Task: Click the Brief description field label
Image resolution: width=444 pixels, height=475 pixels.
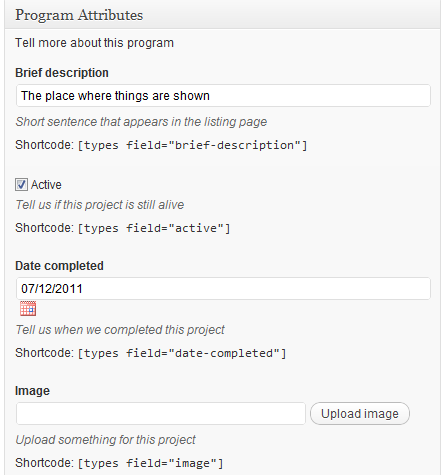Action: pyautogui.click(x=62, y=73)
